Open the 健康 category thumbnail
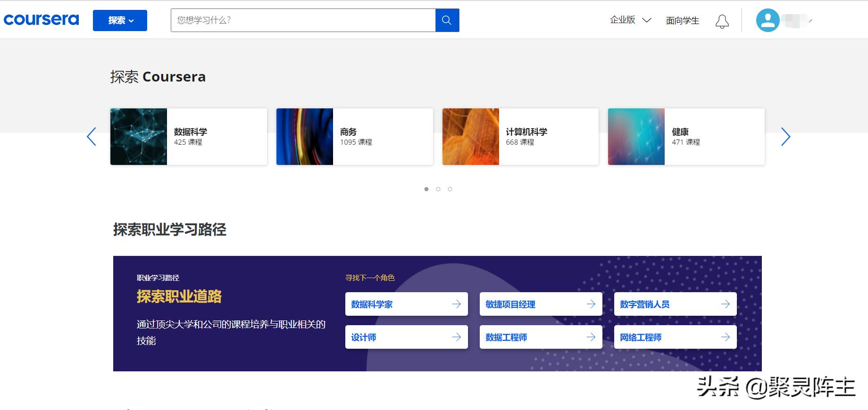Screen dimensions: 868x410 tap(636, 137)
